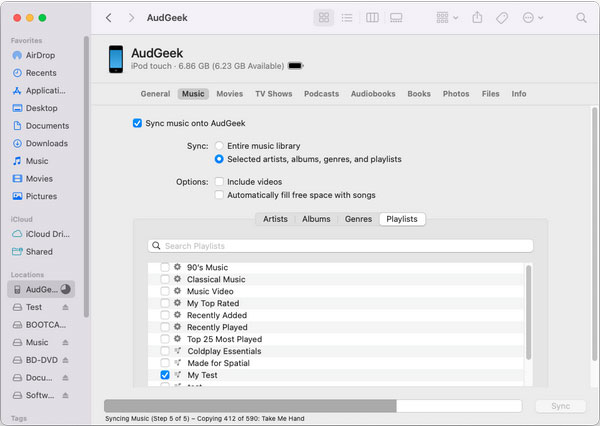Viewport: 600px width, 426px height.
Task: Open Downloads folder in sidebar
Action: pos(40,143)
